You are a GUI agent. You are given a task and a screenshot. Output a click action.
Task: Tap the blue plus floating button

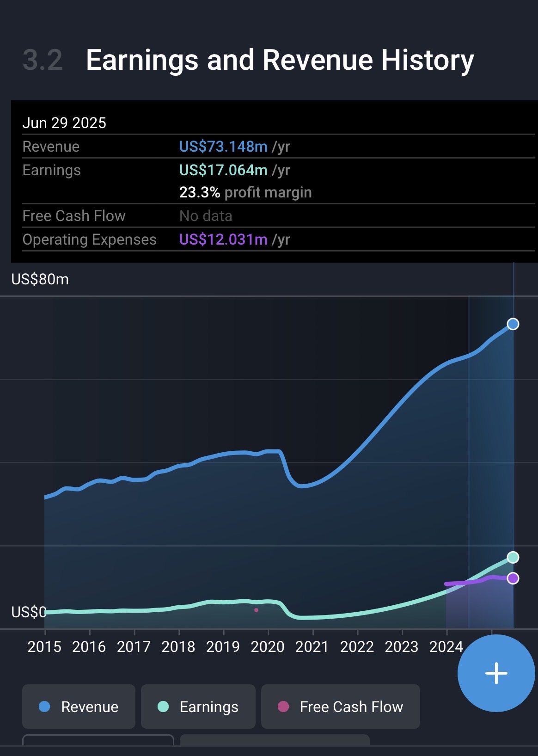coord(496,673)
